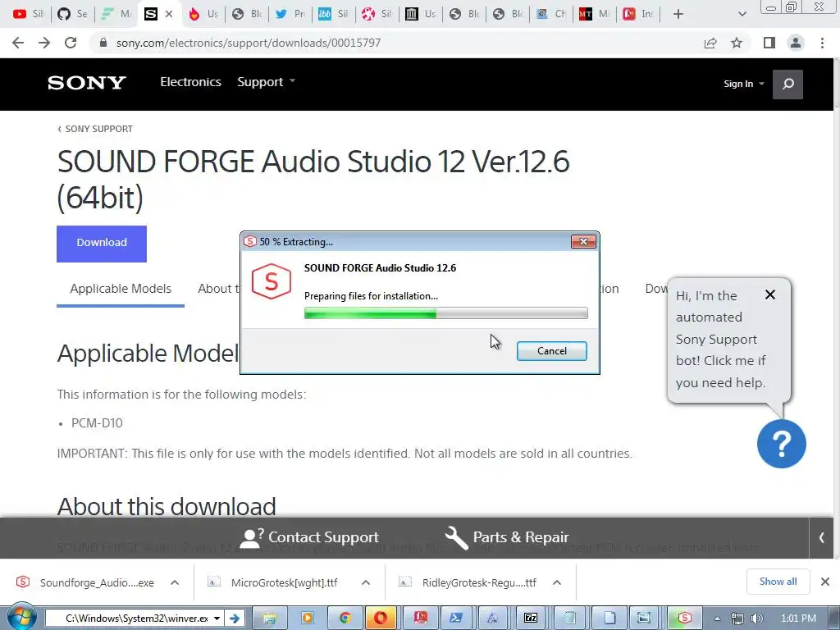Click the volume speaker tray icon
This screenshot has width=840, height=630.
[x=756, y=619]
